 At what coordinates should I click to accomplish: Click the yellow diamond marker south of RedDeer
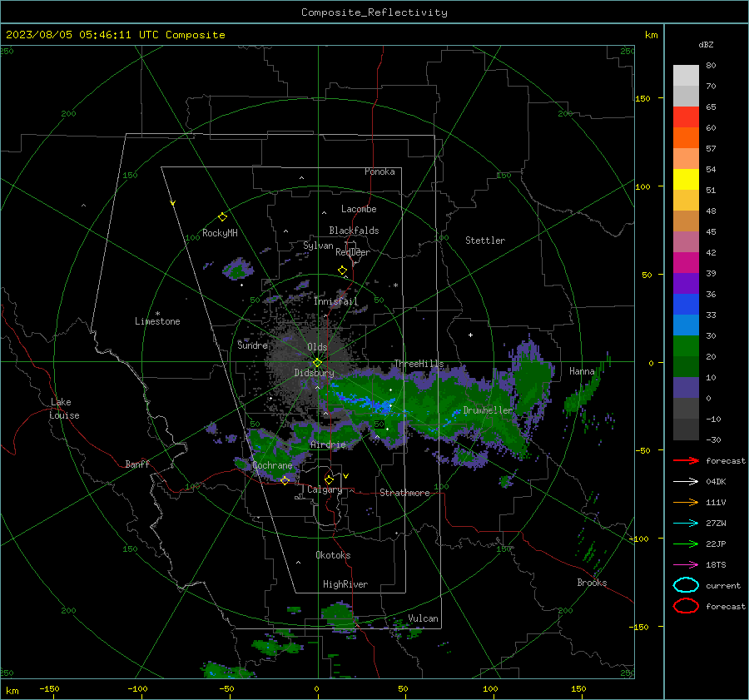[342, 271]
